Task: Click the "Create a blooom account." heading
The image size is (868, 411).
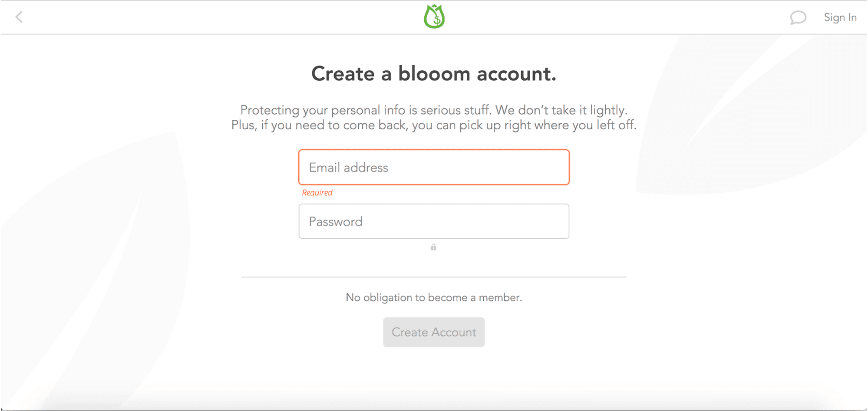Action: 434,74
